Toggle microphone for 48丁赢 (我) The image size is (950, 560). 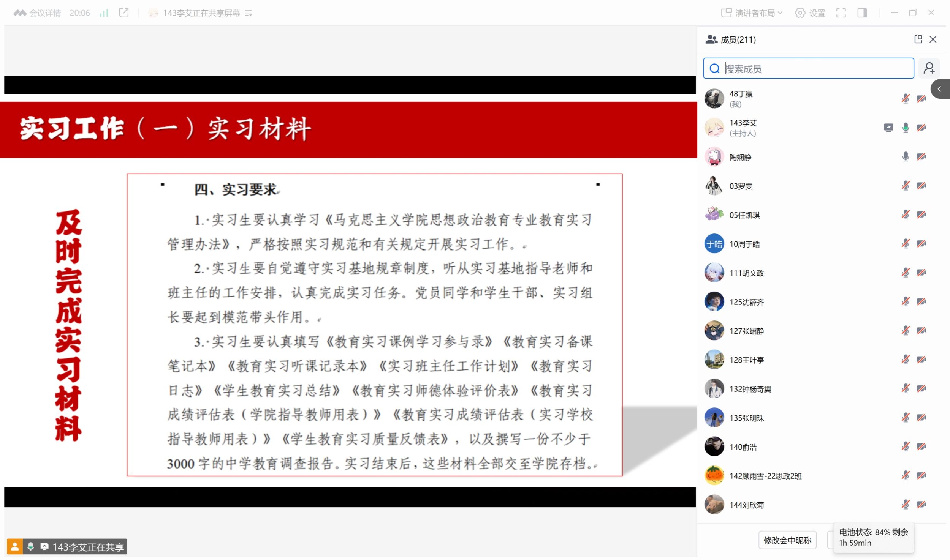click(905, 99)
